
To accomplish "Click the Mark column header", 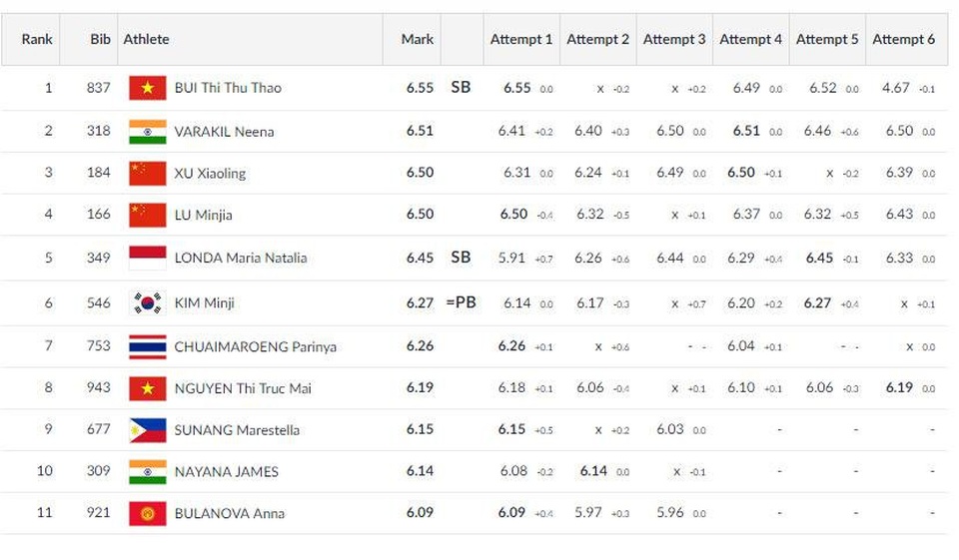I will point(418,39).
